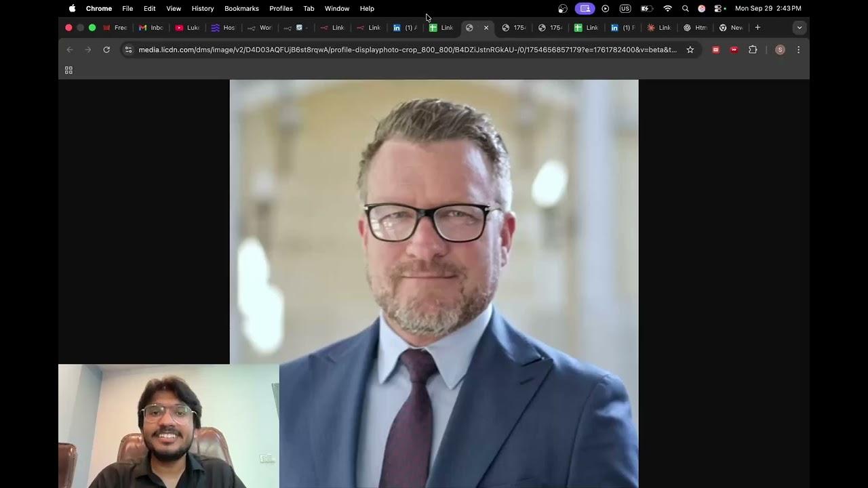This screenshot has height=488, width=868.
Task: Open the Profiles menu
Action: 281,9
